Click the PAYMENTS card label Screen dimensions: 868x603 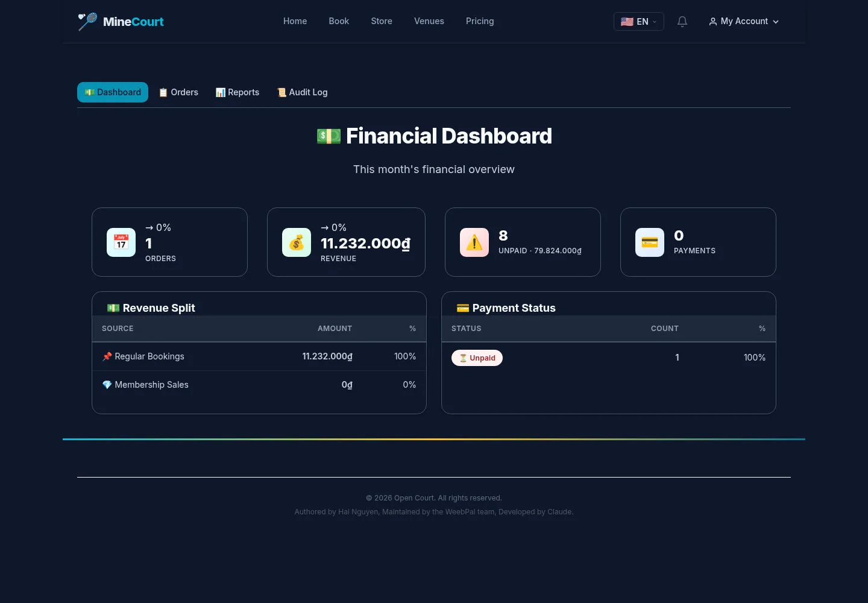point(695,251)
